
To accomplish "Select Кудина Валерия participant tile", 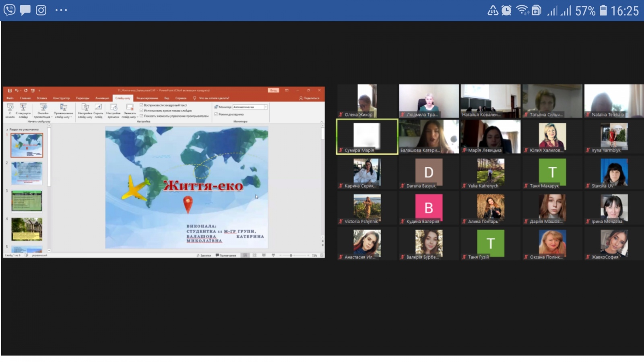I will [429, 208].
